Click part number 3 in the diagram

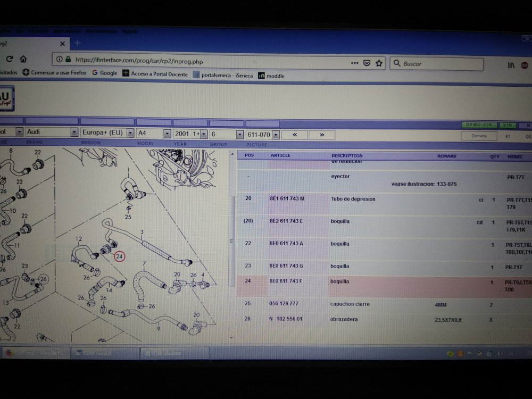pos(142,232)
